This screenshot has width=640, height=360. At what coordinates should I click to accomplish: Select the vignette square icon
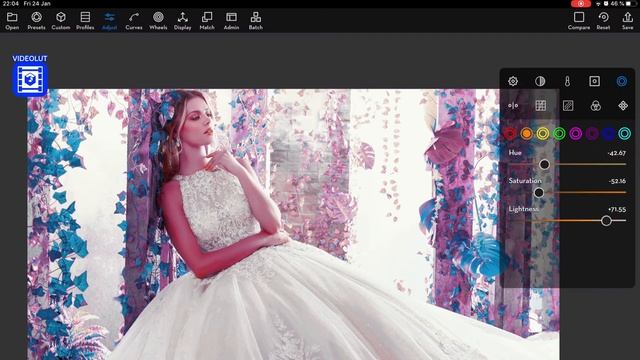[x=594, y=81]
